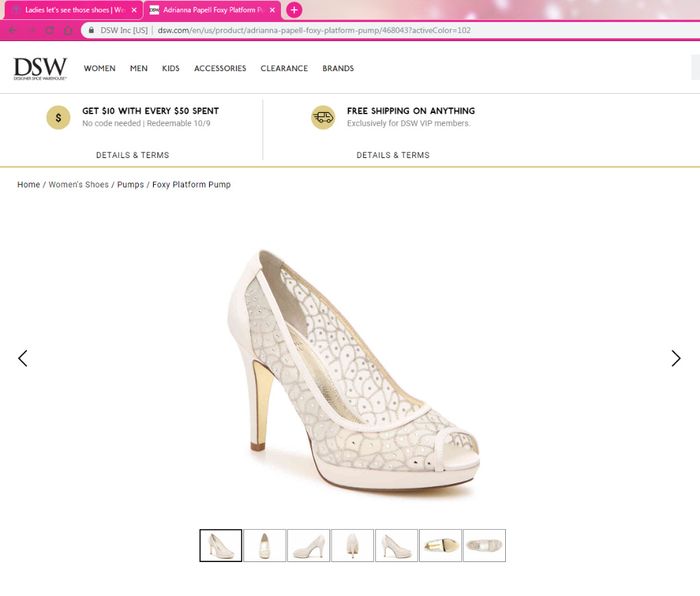Select the shoe sole thumbnail
700x596 pixels.
tap(440, 546)
